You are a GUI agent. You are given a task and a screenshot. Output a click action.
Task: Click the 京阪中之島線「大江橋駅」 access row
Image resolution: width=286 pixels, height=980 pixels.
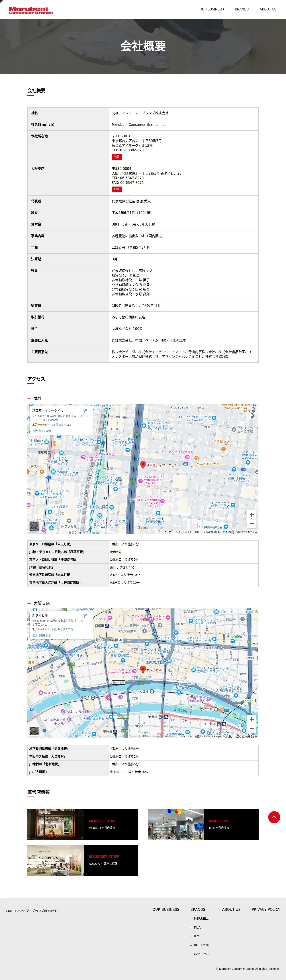pos(143,756)
